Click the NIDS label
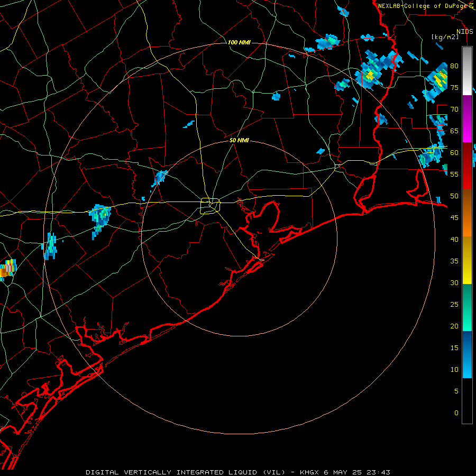Screen dimensions: 476x476 pos(465,32)
